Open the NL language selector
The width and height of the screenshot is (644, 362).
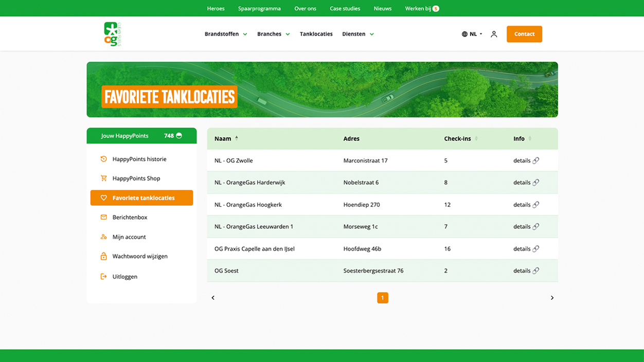pos(472,34)
